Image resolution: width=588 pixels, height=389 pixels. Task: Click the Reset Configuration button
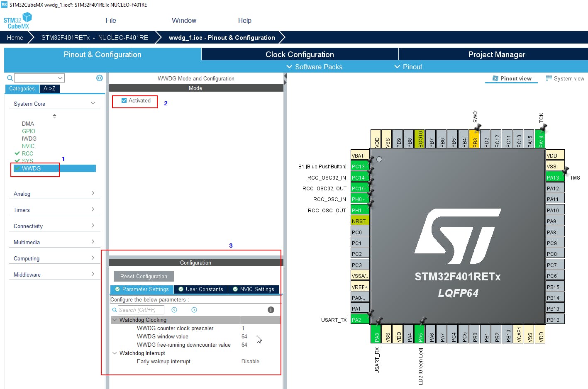[x=144, y=276]
